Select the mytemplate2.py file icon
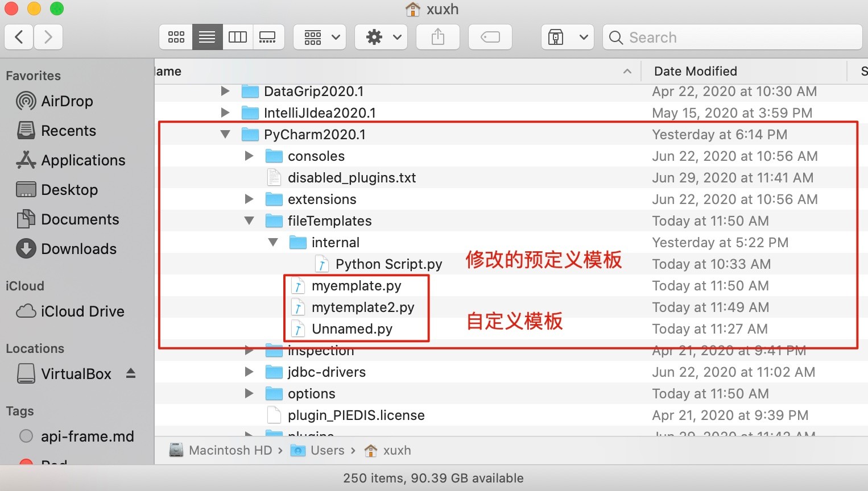The image size is (868, 491). [298, 307]
